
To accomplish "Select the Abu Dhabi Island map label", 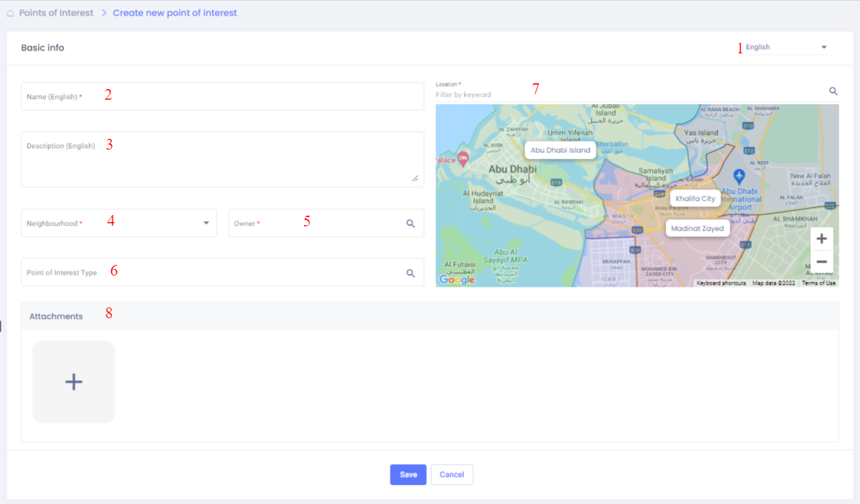I will 560,150.
